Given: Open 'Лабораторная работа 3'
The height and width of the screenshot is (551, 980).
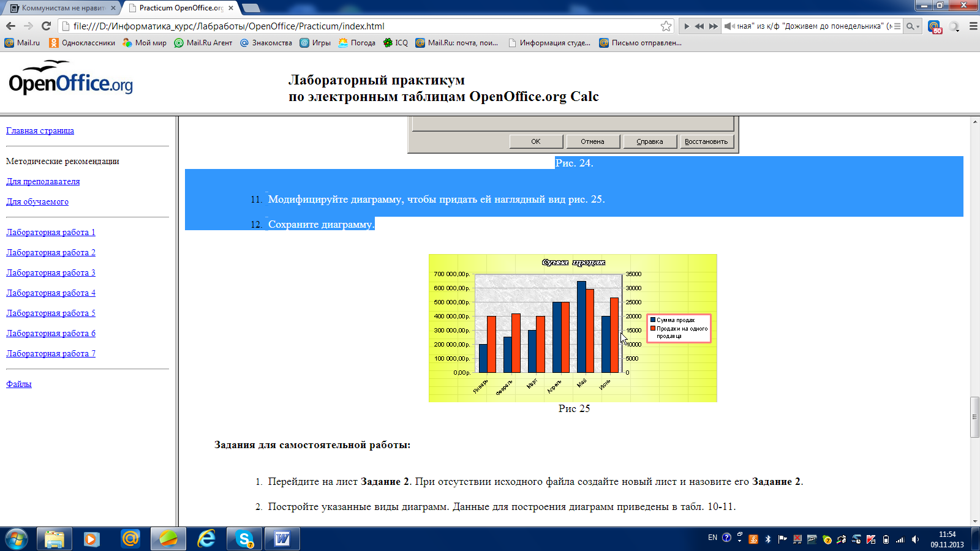Looking at the screenshot, I should click(x=51, y=272).
